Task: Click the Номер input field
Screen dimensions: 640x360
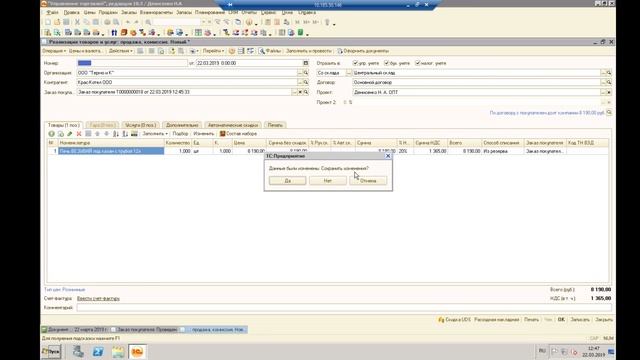Action: coord(132,63)
